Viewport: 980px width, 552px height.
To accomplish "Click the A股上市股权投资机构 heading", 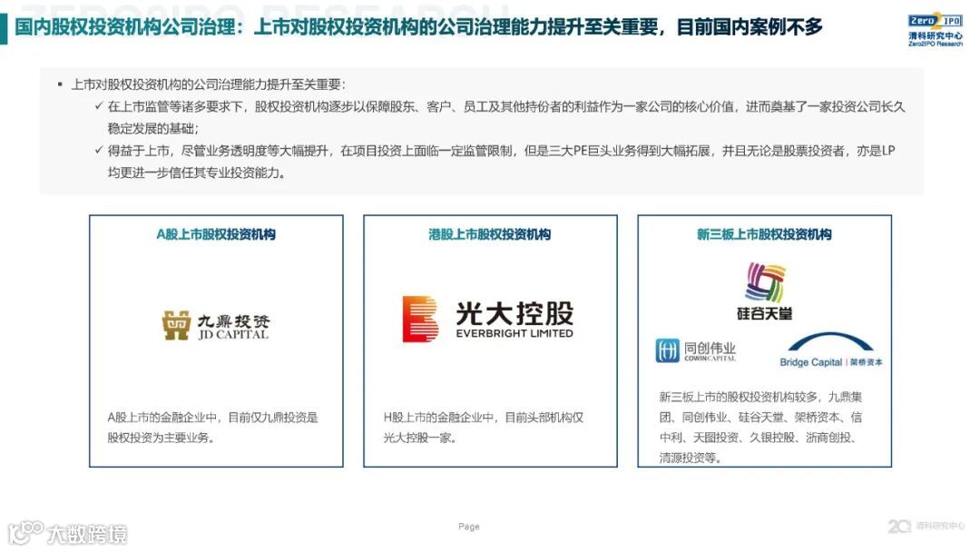I will [x=216, y=234].
